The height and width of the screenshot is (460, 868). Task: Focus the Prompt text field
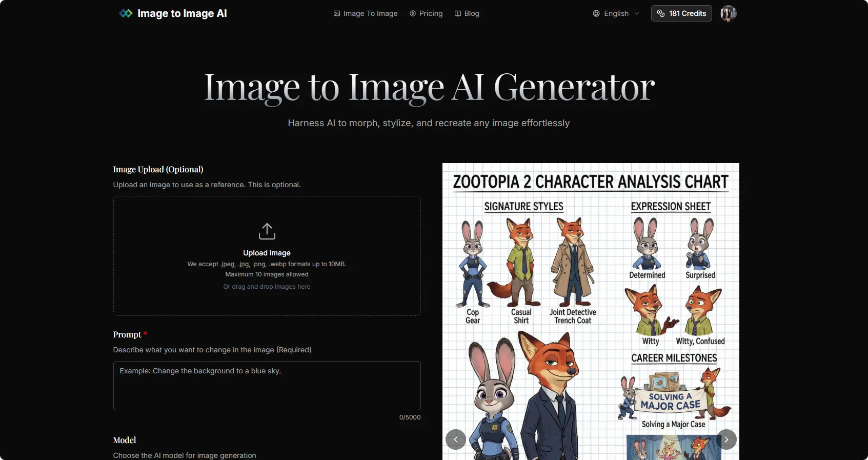tap(267, 385)
